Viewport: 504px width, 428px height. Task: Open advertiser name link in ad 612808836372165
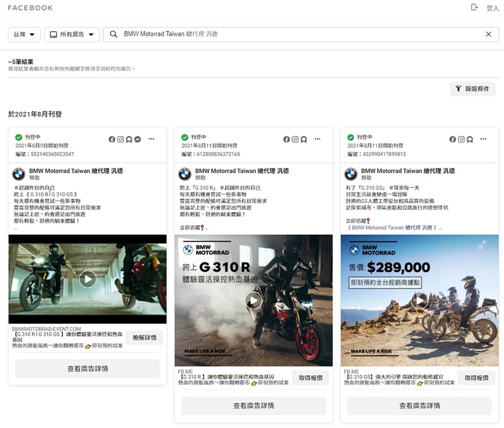pos(242,171)
